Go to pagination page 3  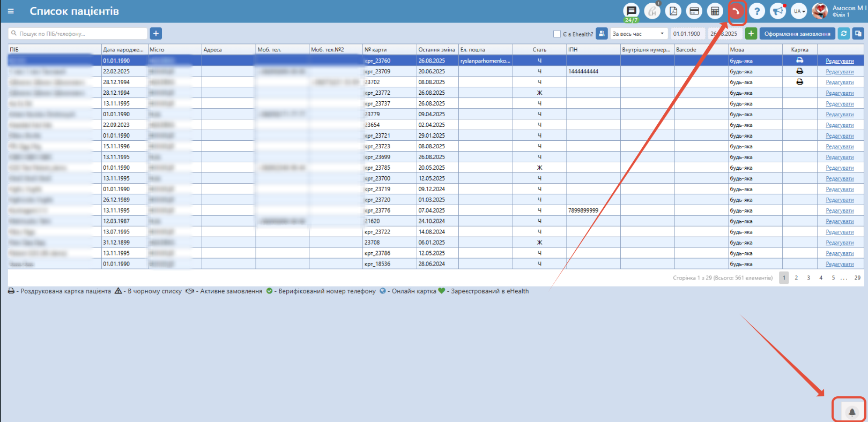click(x=808, y=278)
